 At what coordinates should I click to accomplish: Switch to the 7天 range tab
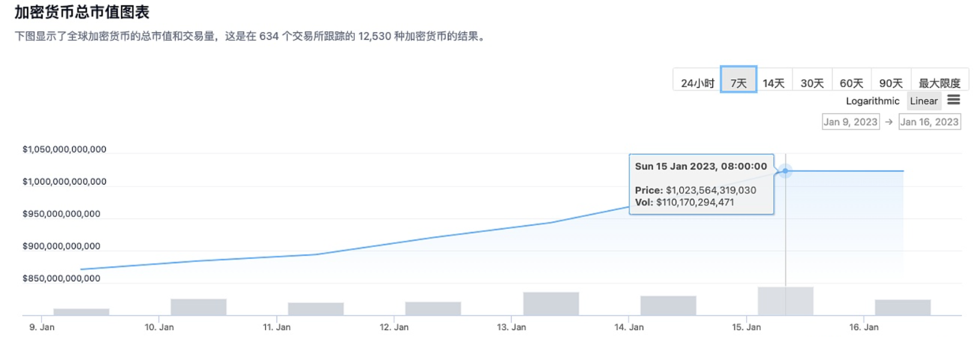click(738, 83)
